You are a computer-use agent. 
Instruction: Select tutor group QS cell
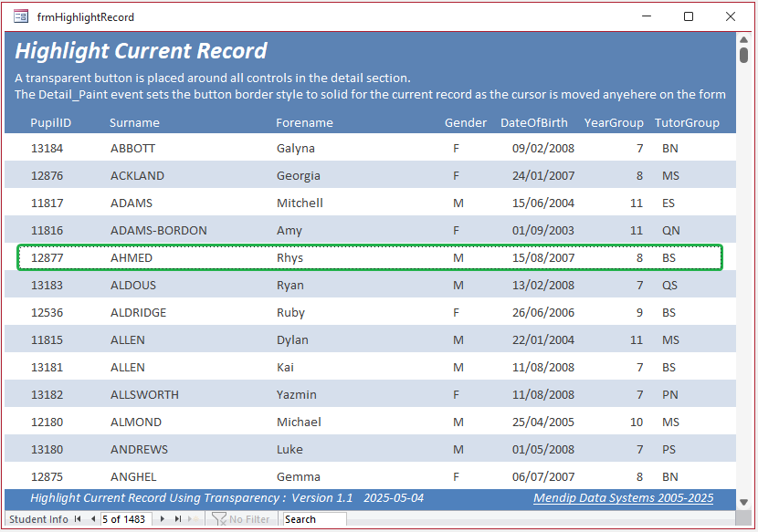click(670, 285)
